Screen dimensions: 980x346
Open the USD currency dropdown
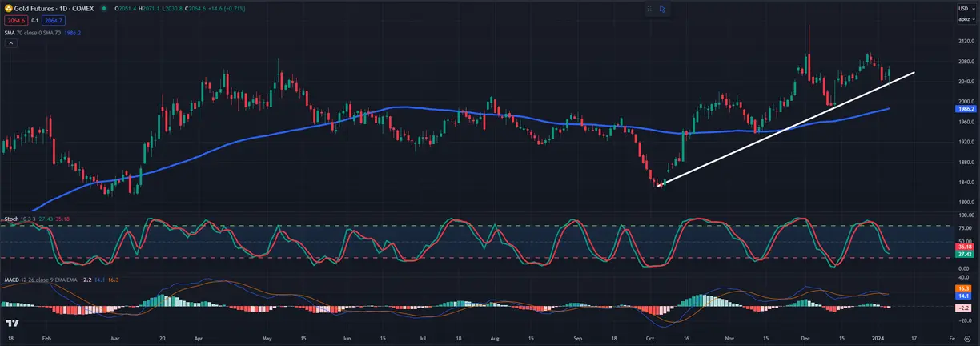click(965, 8)
